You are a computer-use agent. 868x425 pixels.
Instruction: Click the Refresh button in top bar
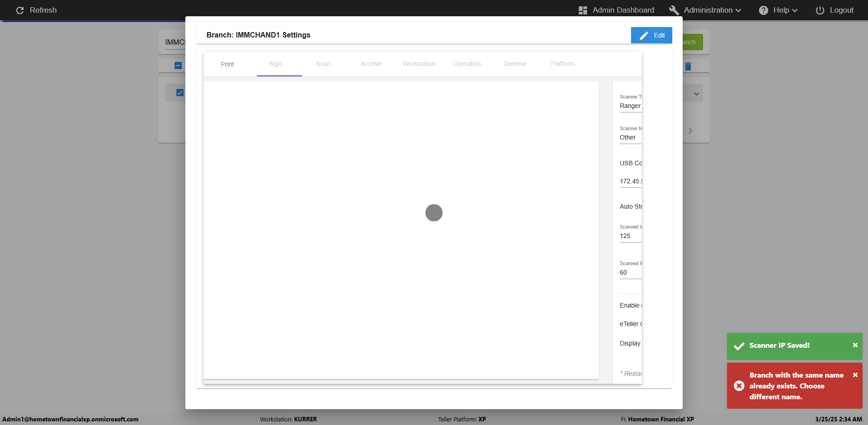[36, 10]
